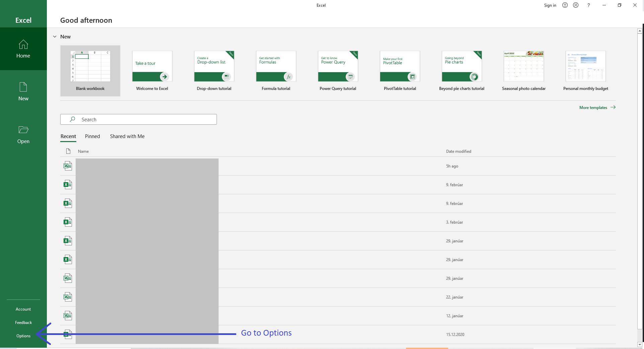Open Options in the sidebar
This screenshot has height=349, width=644.
(23, 336)
